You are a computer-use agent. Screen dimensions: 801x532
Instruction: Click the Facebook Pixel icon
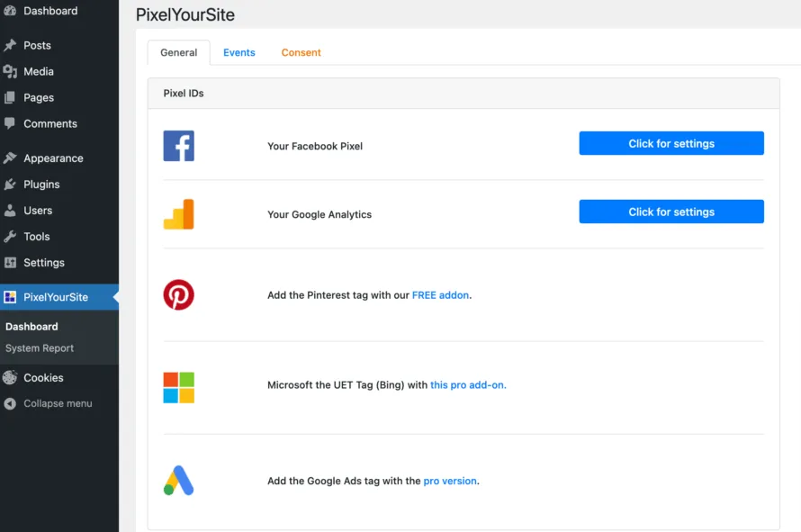[x=178, y=145]
